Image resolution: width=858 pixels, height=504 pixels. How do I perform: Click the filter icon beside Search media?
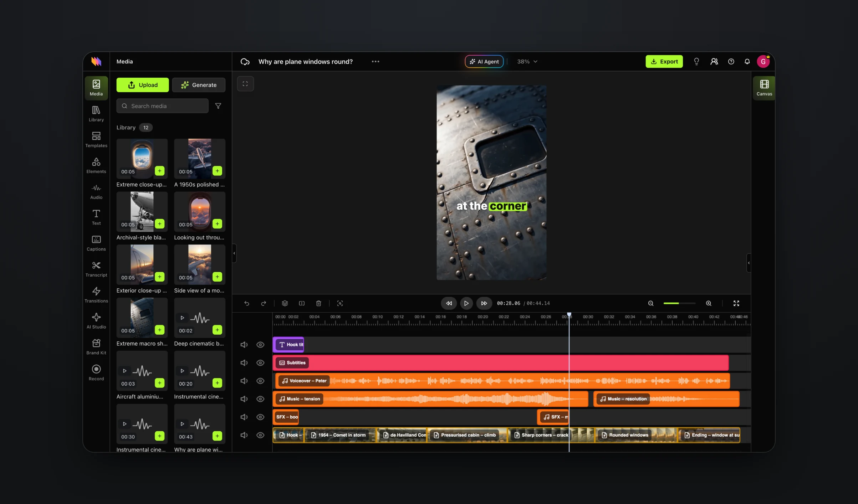point(218,106)
